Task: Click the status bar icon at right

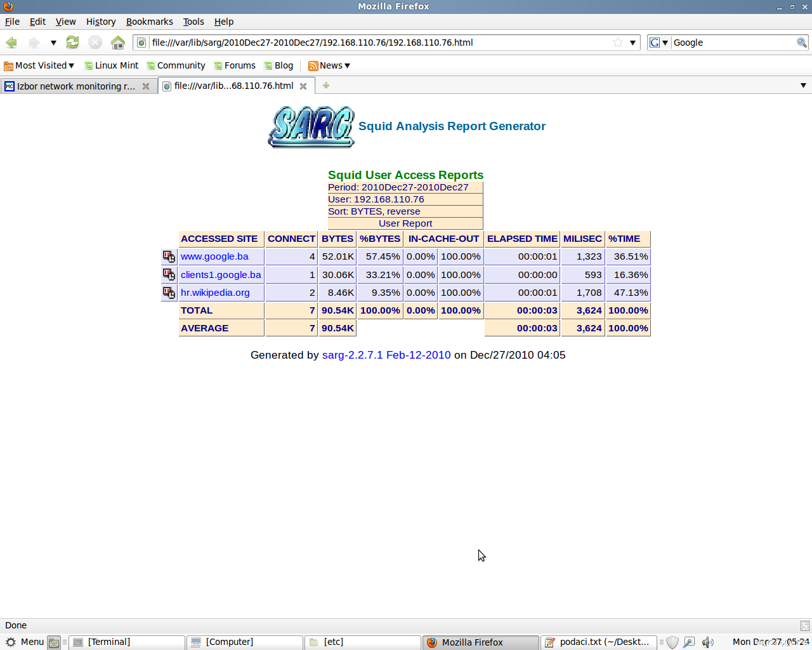Action: (804, 626)
